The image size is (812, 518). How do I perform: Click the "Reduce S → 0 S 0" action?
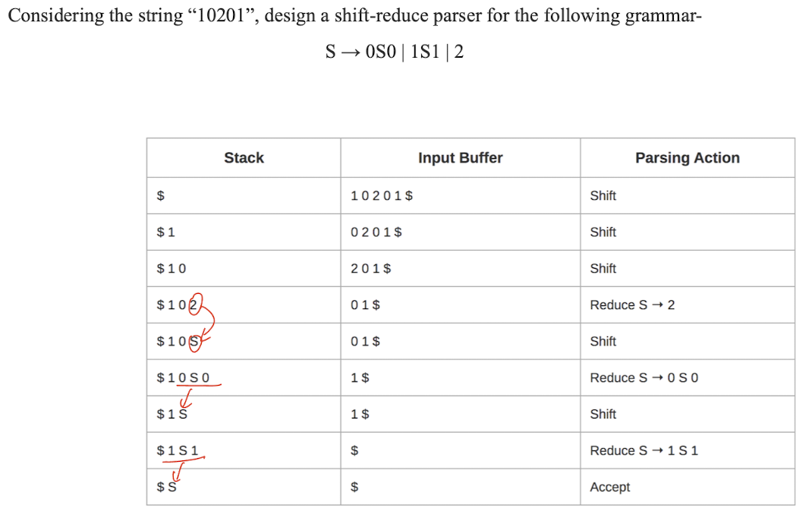[x=644, y=378]
